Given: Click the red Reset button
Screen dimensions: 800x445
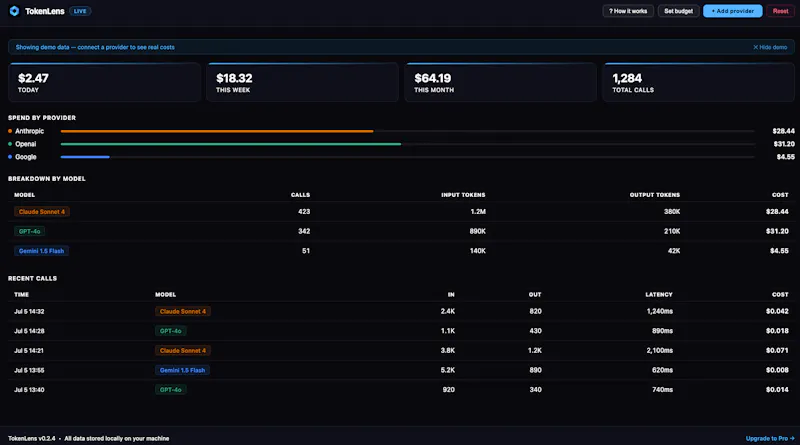Looking at the screenshot, I should (780, 11).
